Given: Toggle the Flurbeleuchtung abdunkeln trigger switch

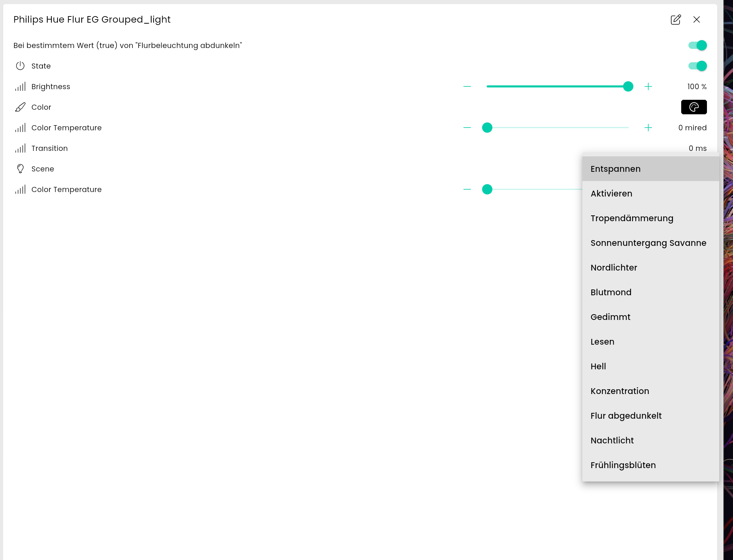Looking at the screenshot, I should (697, 45).
